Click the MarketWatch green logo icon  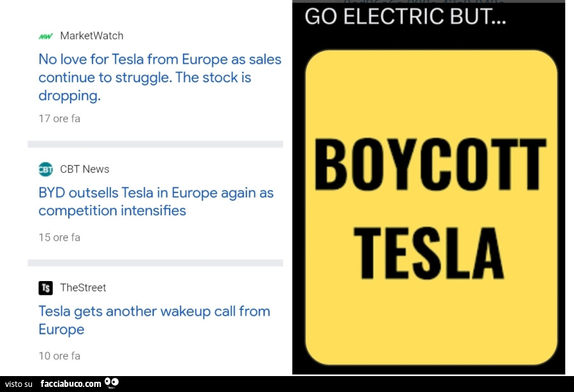pos(45,36)
